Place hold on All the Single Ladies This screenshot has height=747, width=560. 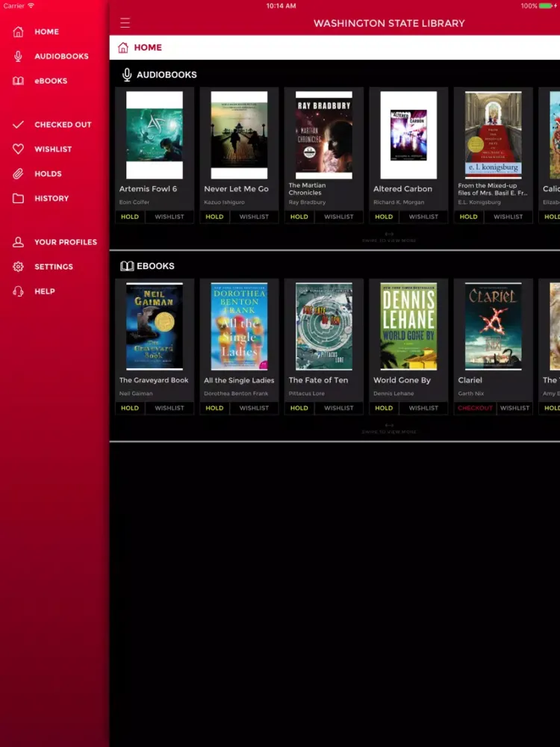[214, 408]
